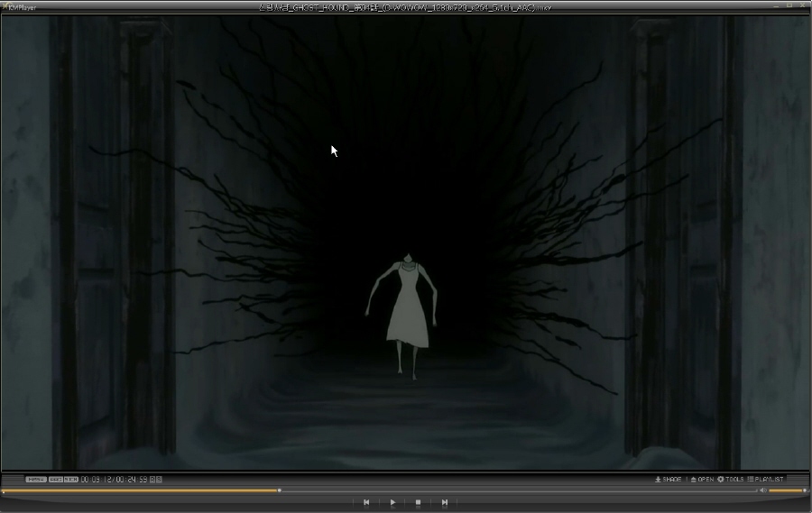Open the Tools gear menu
Image resolution: width=812 pixels, height=513 pixels.
coord(731,479)
